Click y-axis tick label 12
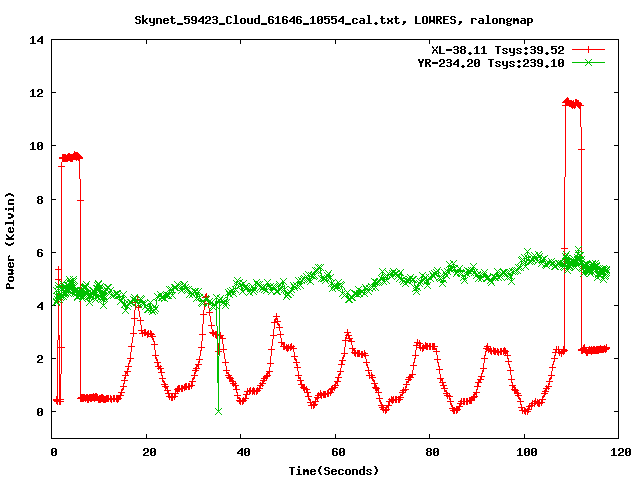 point(36,93)
